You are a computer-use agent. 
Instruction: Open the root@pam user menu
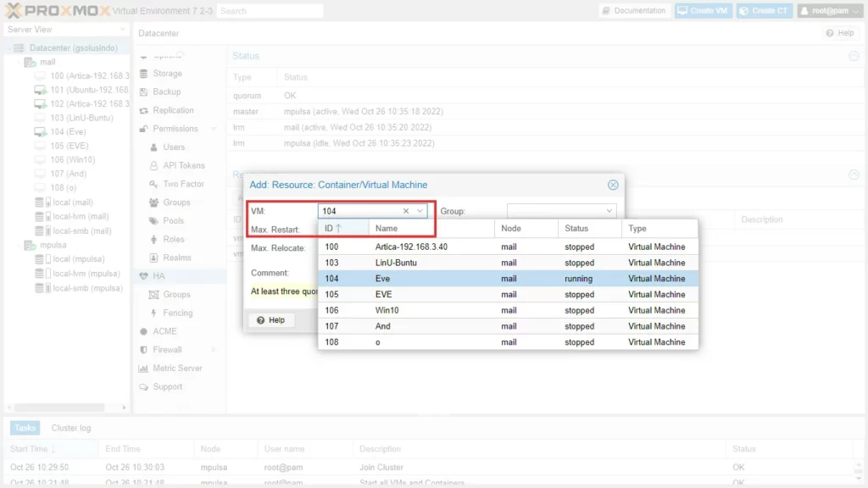pos(829,11)
